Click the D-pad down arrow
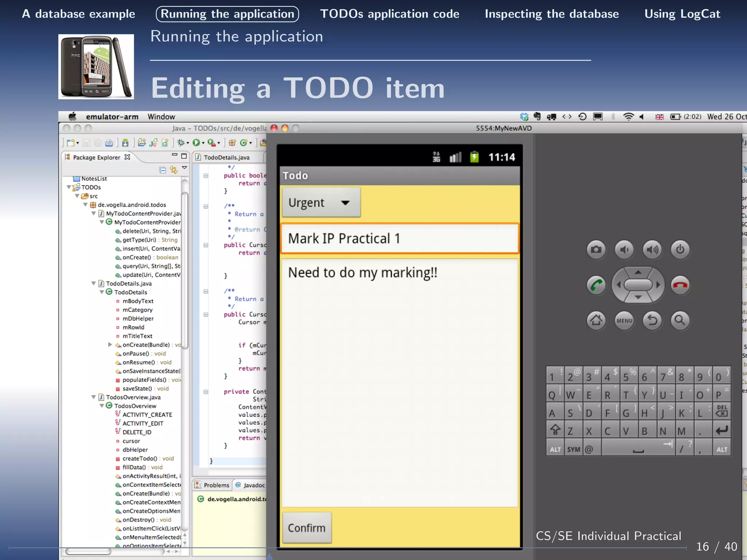The image size is (747, 560). [638, 297]
